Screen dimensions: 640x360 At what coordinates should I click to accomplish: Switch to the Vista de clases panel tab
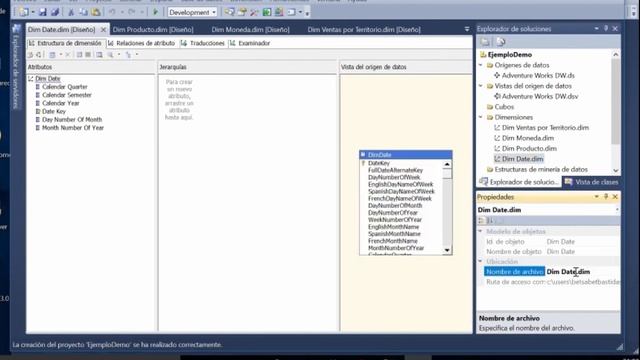(x=591, y=182)
